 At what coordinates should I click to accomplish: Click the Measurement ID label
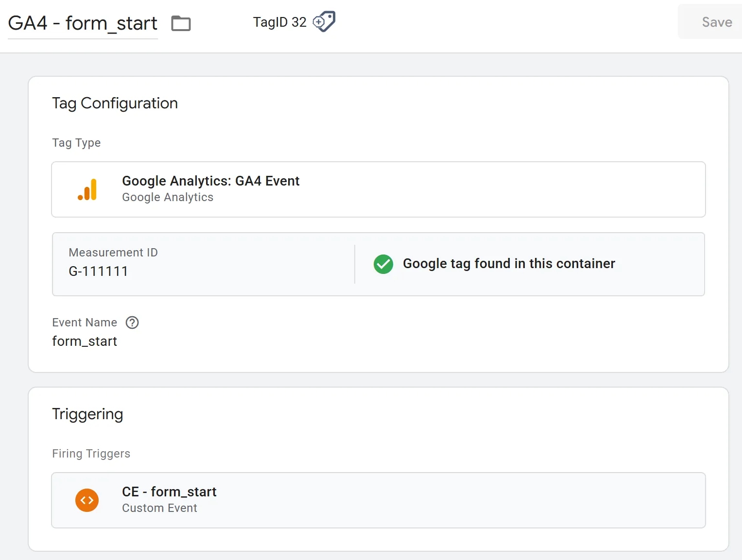click(113, 253)
